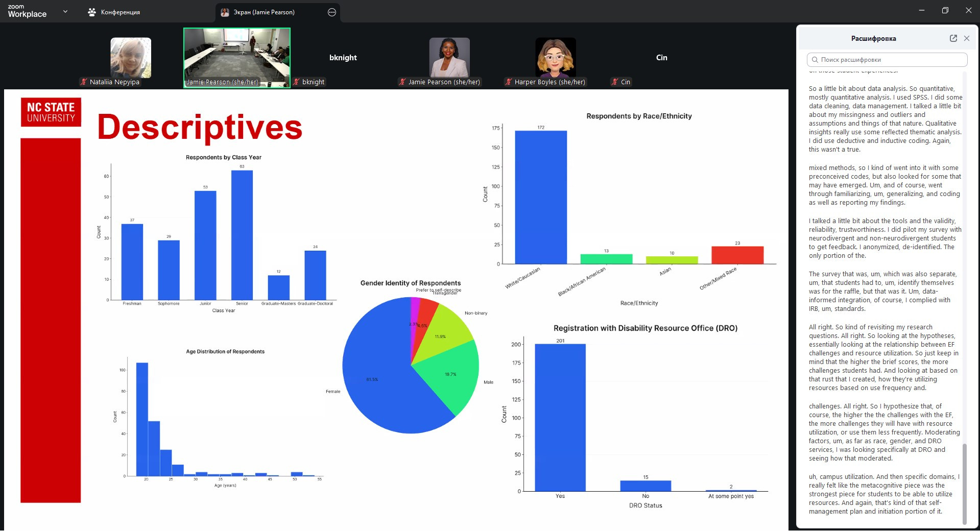980x531 pixels.
Task: Minimize the Zoom meeting window
Action: click(x=921, y=10)
